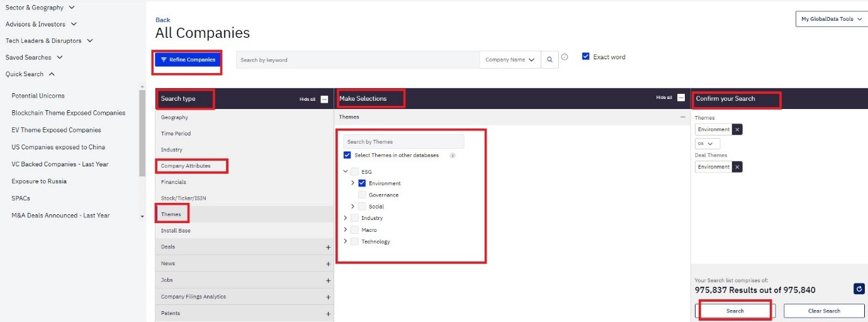This screenshot has height=322, width=868.
Task: Open Potential Unicorns quick search
Action: click(x=38, y=96)
